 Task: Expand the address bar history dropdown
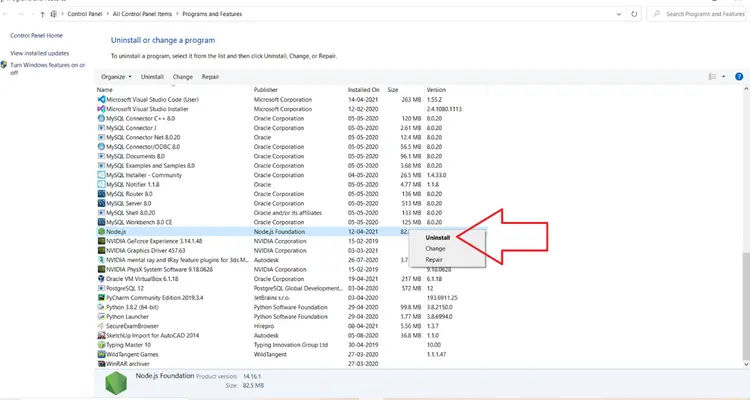click(619, 14)
